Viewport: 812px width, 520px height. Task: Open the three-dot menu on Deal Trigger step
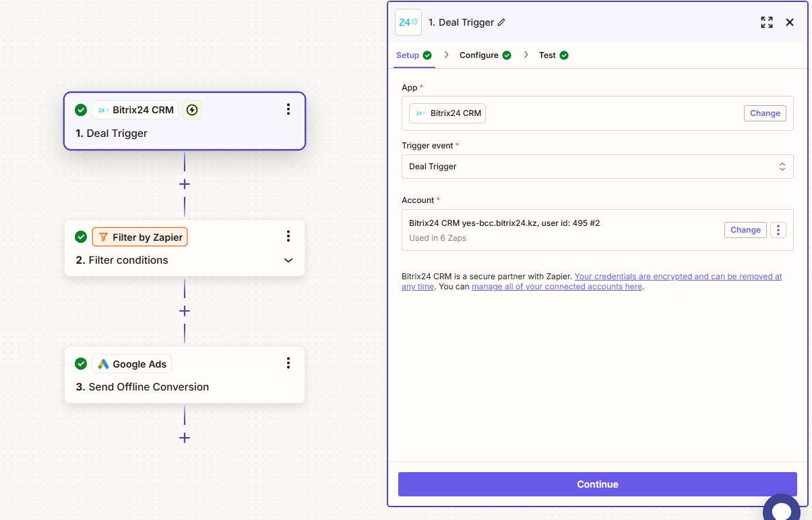(x=288, y=109)
